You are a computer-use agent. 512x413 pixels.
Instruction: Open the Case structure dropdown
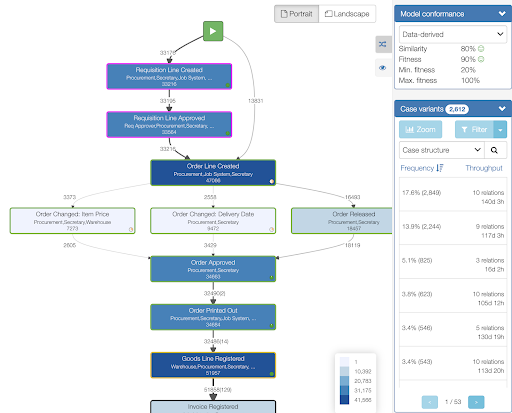[442, 150]
